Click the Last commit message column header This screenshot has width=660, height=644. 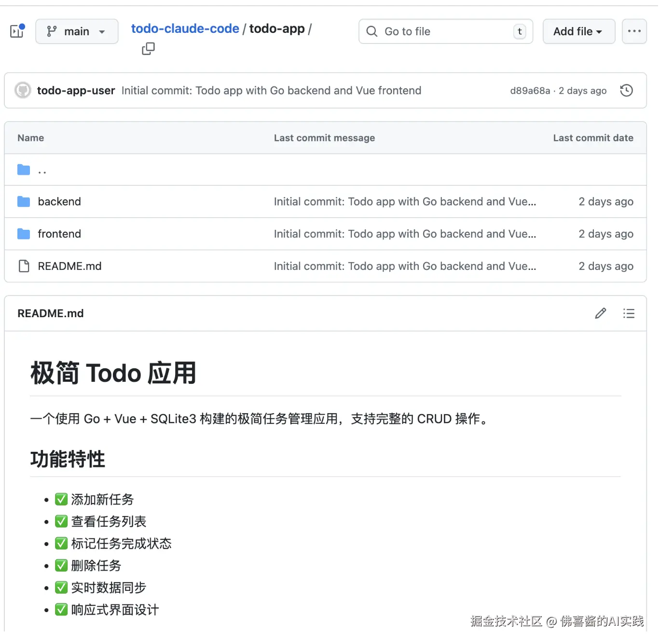(324, 138)
